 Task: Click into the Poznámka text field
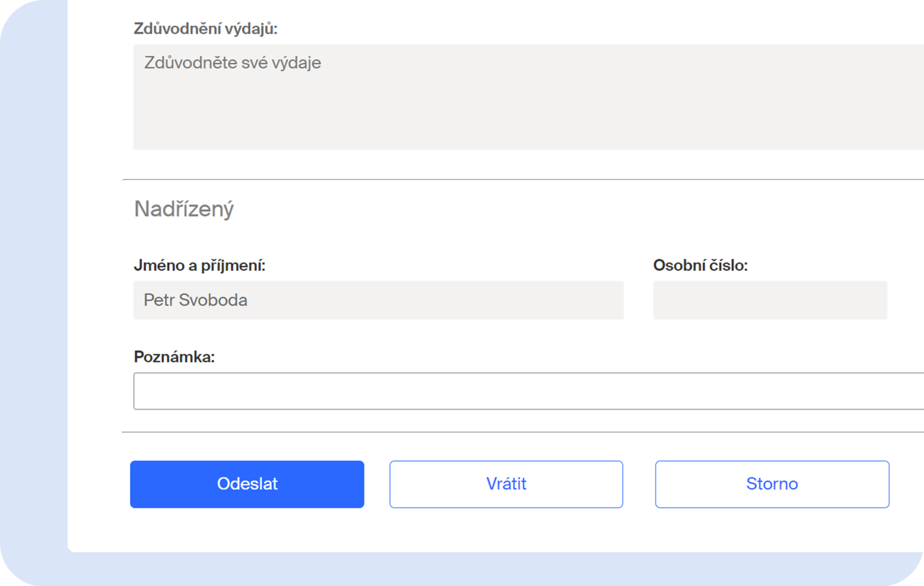[528, 391]
